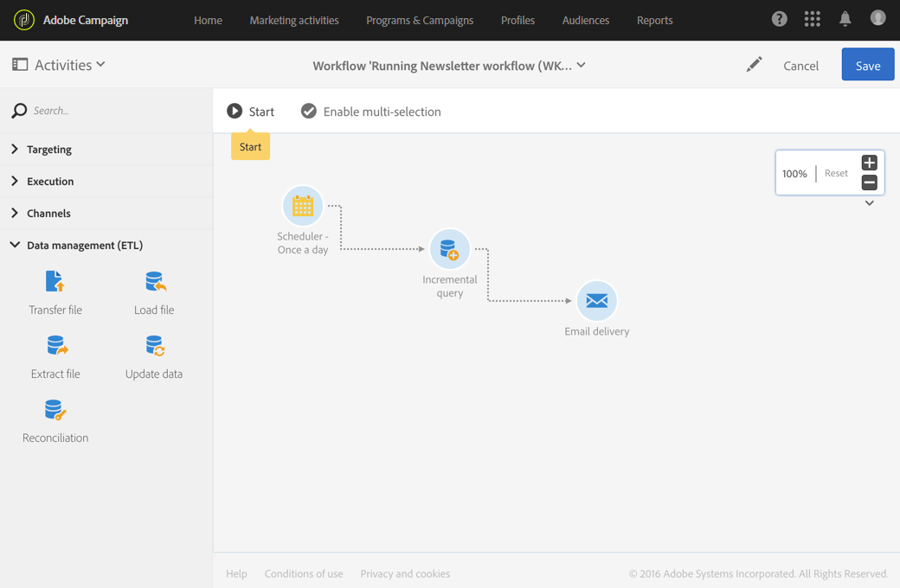The width and height of the screenshot is (900, 588).
Task: Collapse the Data management (ETL) category
Action: point(83,245)
